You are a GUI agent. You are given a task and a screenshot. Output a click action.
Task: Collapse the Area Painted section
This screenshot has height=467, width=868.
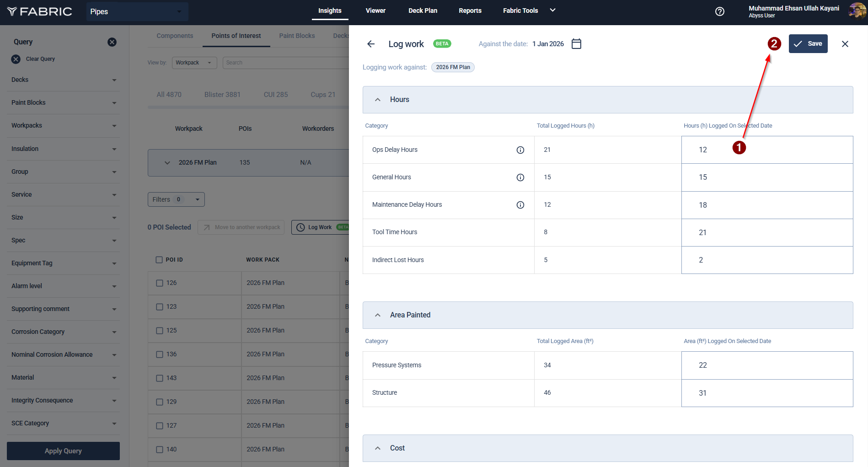click(378, 315)
